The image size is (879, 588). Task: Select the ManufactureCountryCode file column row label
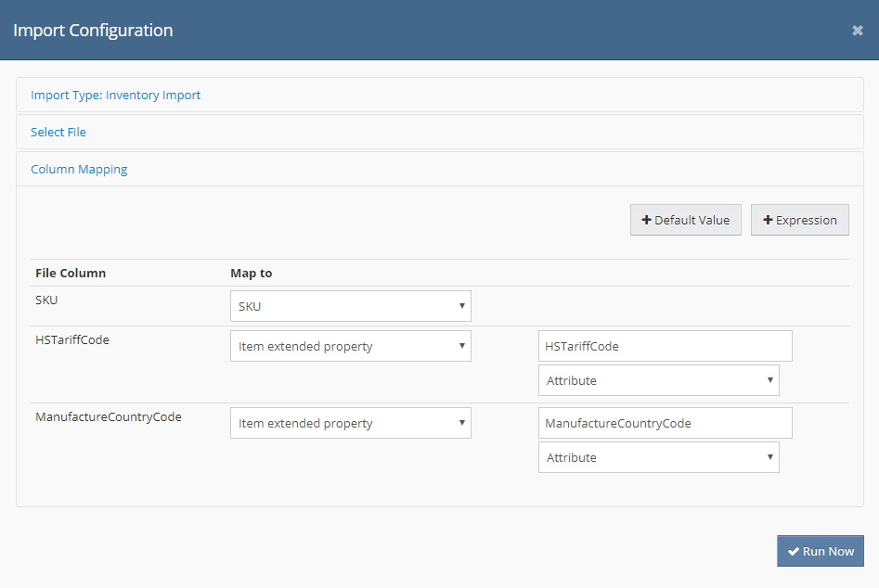coord(108,416)
